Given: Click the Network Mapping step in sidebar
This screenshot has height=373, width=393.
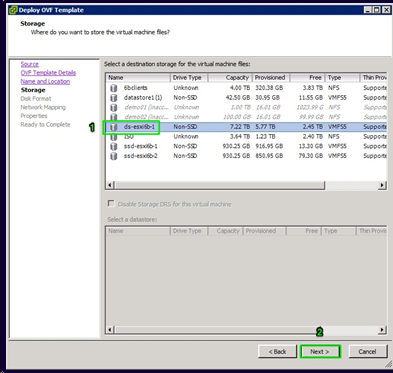Looking at the screenshot, I should pos(43,107).
